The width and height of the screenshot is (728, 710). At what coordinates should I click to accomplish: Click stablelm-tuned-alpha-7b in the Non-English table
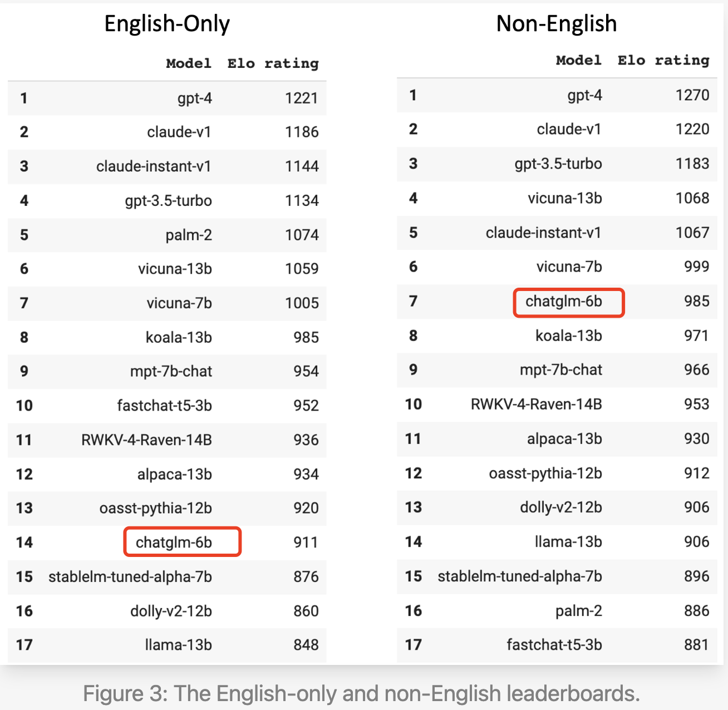point(520,576)
